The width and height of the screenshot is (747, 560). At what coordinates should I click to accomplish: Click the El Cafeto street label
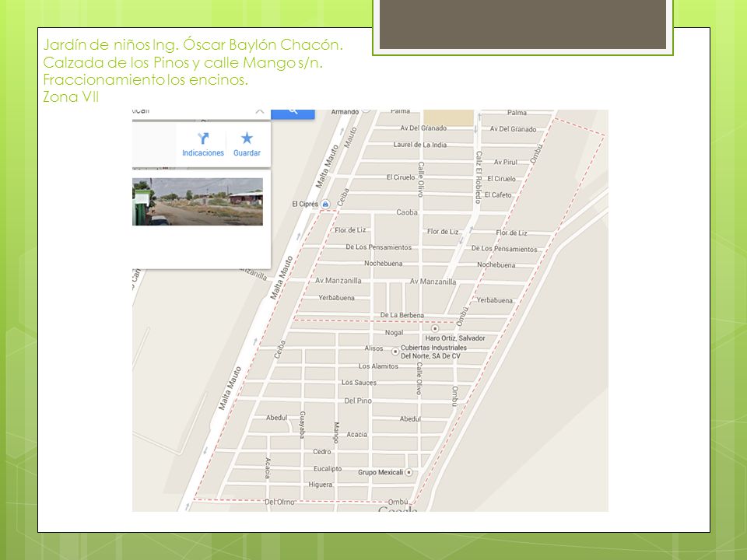click(x=498, y=194)
